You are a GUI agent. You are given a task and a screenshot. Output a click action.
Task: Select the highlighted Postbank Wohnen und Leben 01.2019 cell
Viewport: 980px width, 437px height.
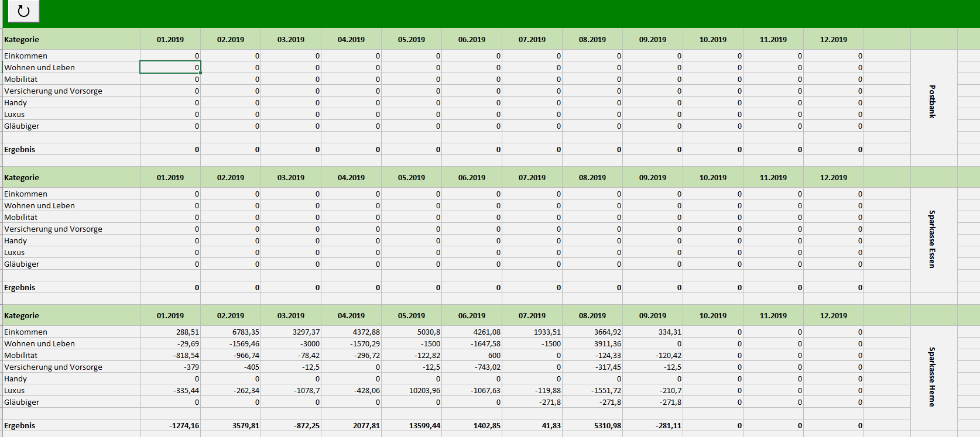170,67
